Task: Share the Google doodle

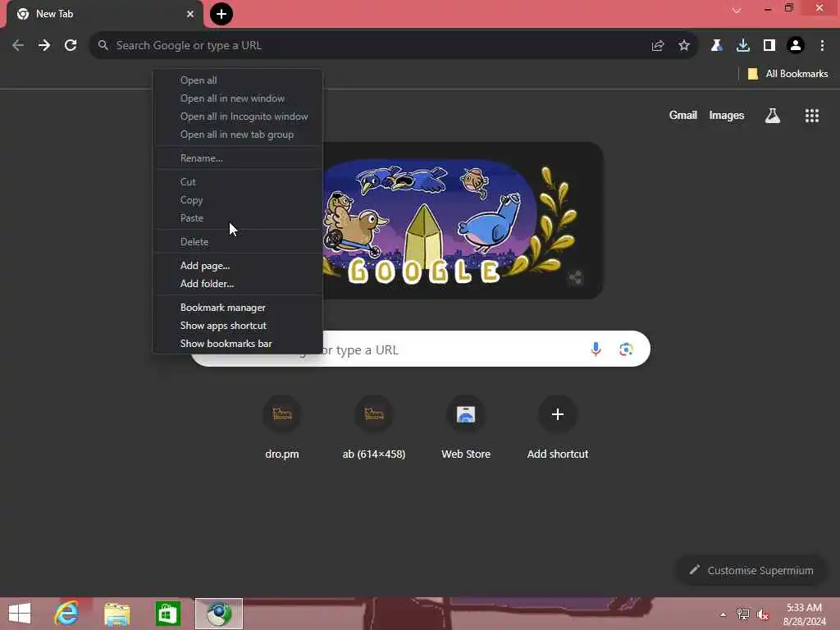Action: pyautogui.click(x=575, y=277)
